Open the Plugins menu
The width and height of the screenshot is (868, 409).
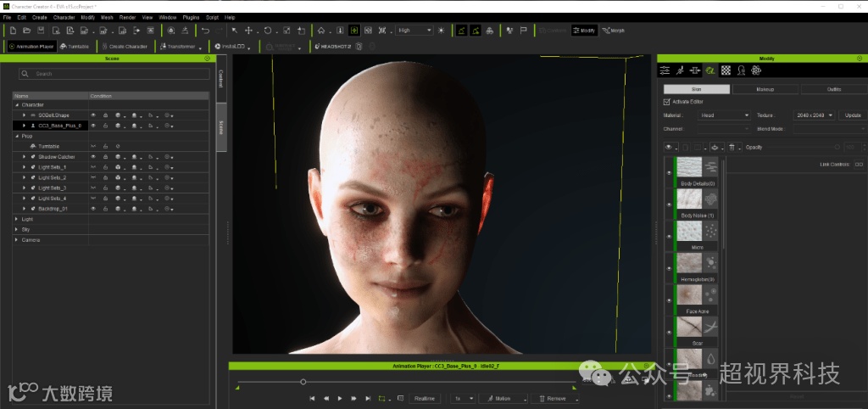pos(191,17)
